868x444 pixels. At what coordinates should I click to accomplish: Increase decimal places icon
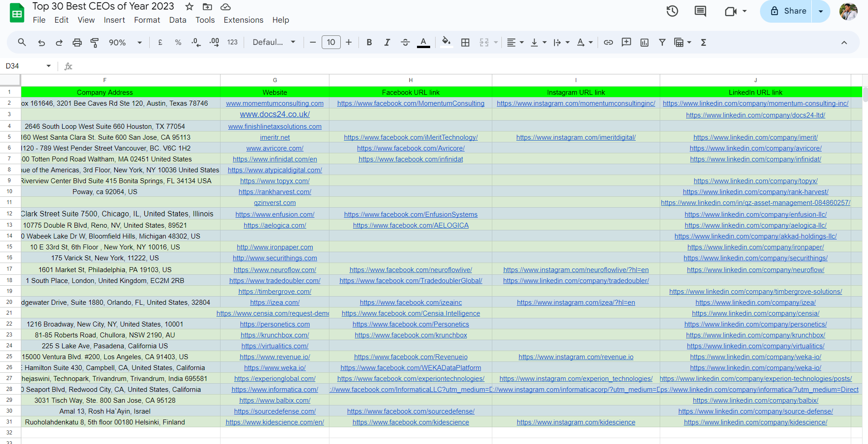214,42
